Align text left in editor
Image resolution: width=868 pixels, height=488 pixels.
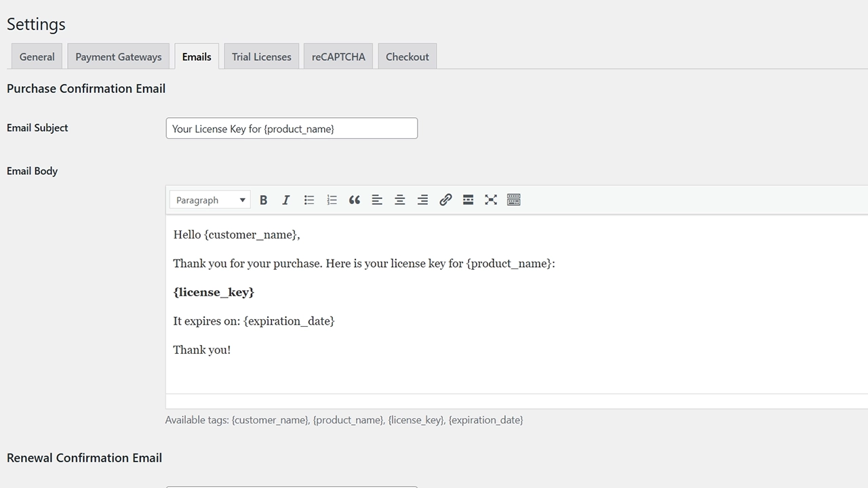pyautogui.click(x=377, y=200)
